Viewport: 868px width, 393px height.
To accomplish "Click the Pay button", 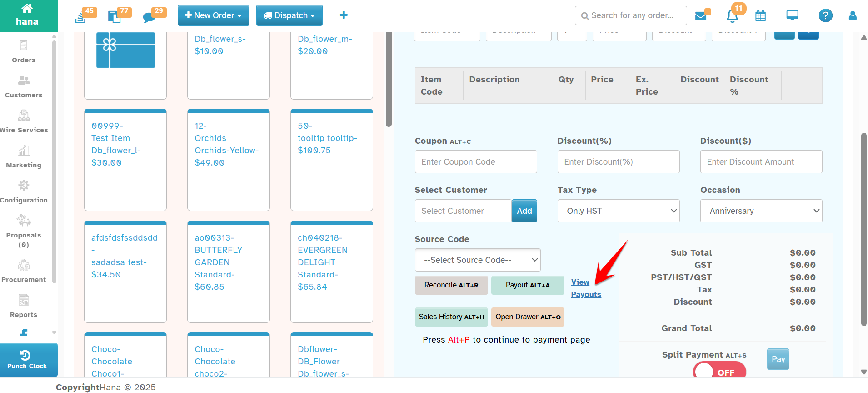I will point(778,359).
